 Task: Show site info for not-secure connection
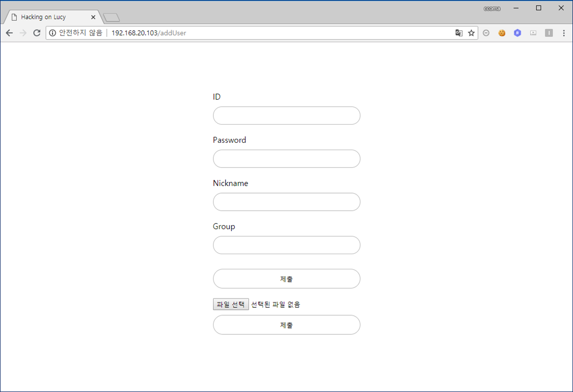click(53, 33)
